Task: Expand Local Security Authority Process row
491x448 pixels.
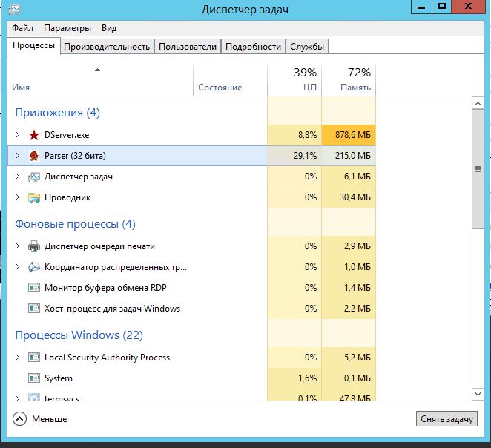Action: click(x=17, y=358)
